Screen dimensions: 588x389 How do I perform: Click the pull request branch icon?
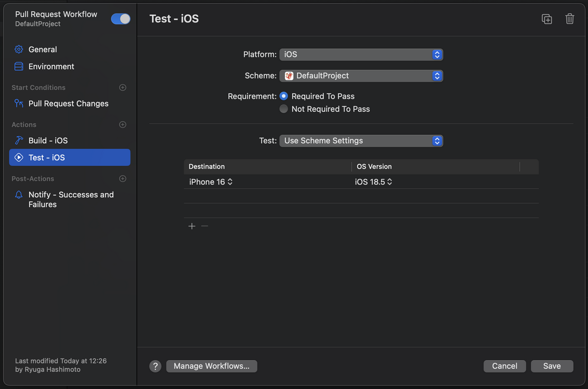pos(19,104)
